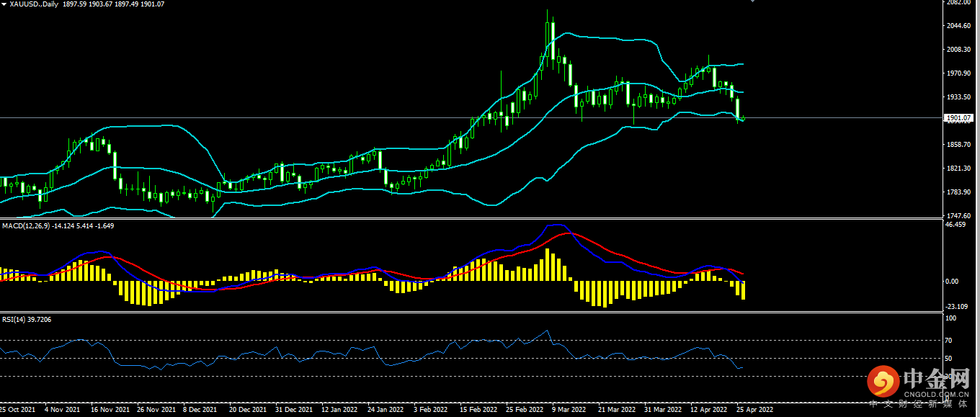Click the MACD 0.00 axis level label
Screen dimensions: 980x417
tap(953, 282)
